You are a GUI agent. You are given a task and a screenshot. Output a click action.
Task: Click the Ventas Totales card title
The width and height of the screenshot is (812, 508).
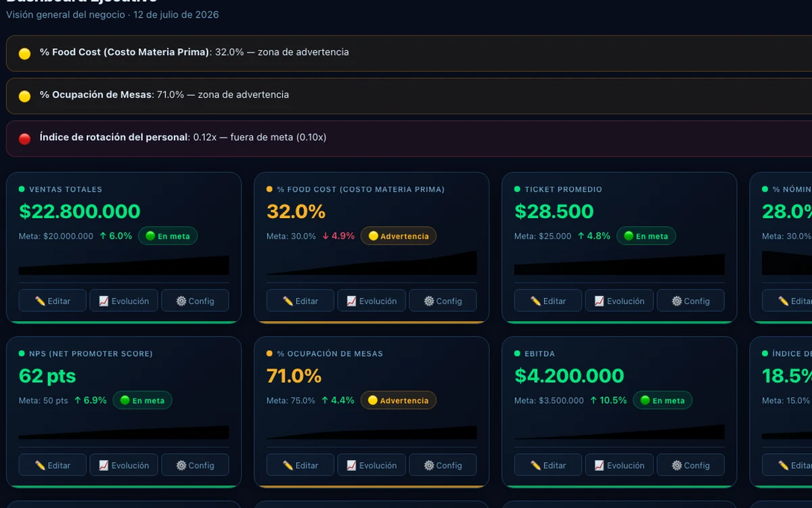click(66, 190)
